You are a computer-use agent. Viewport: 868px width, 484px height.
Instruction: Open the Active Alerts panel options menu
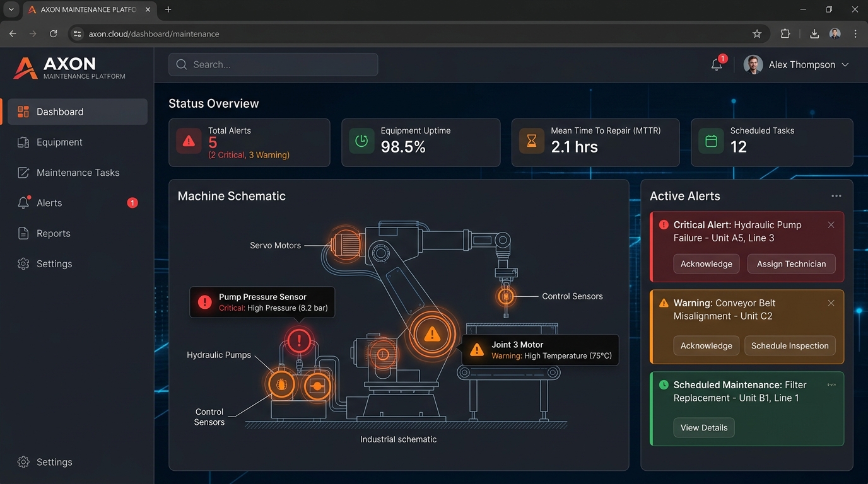point(836,196)
